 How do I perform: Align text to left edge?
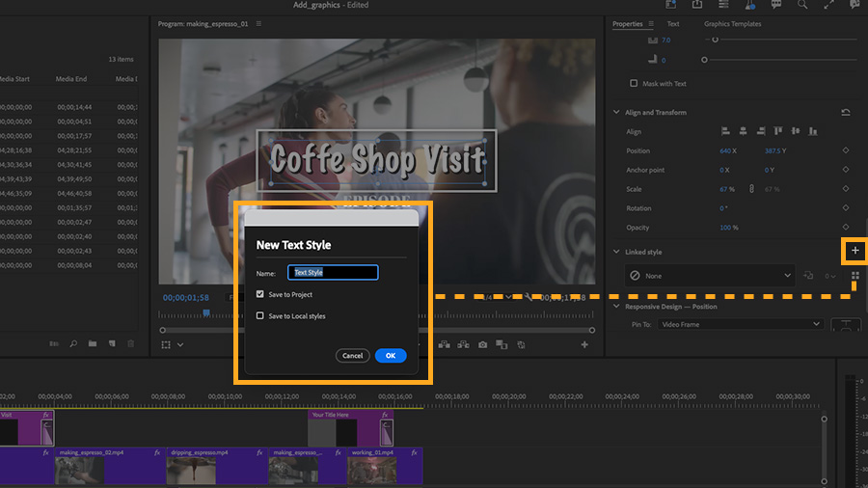[725, 131]
